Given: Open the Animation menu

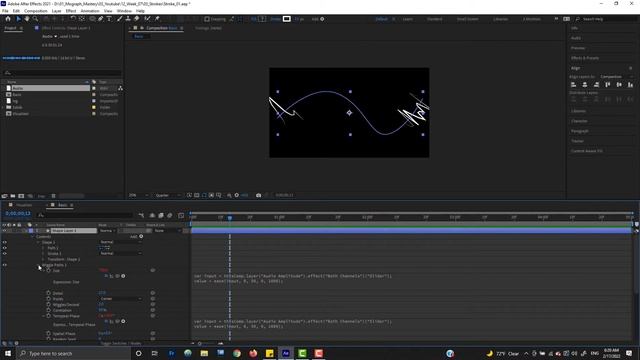Looking at the screenshot, I should point(90,11).
